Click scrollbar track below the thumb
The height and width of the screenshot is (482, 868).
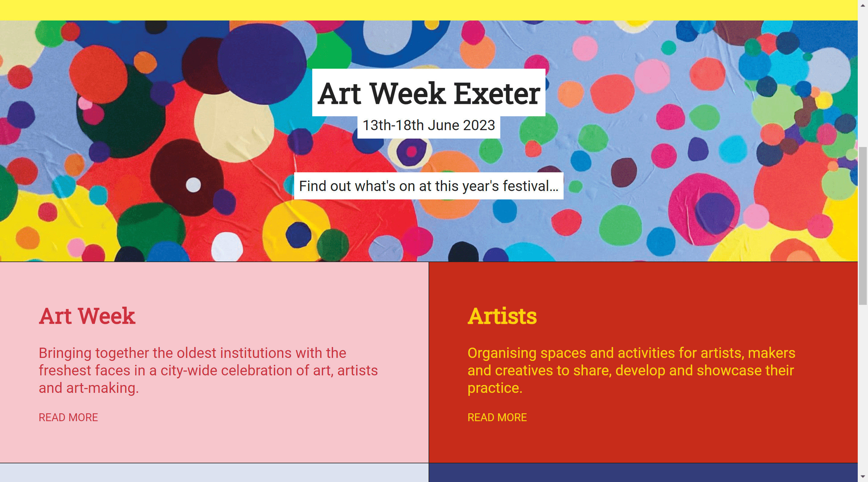click(863, 387)
